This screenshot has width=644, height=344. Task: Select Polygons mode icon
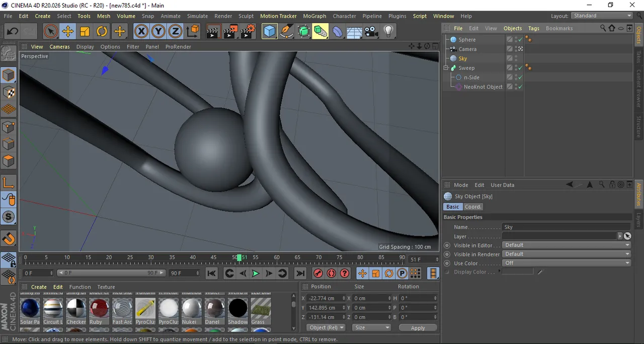[x=9, y=161]
